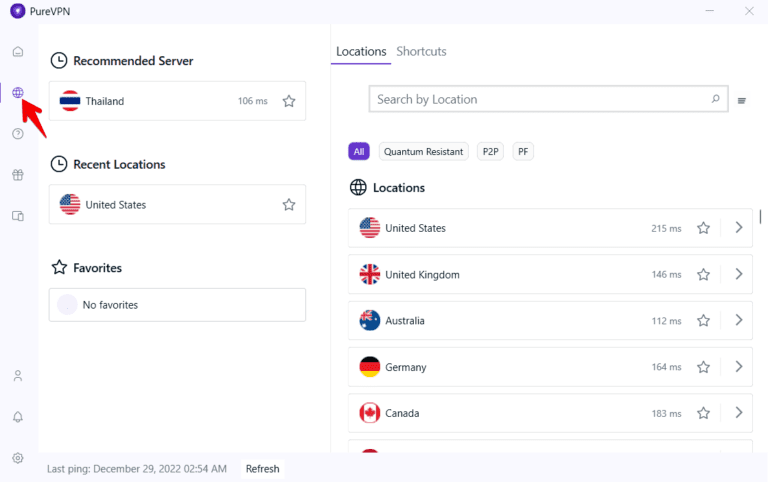The image size is (768, 482).
Task: Select the Locations tab
Action: click(361, 51)
